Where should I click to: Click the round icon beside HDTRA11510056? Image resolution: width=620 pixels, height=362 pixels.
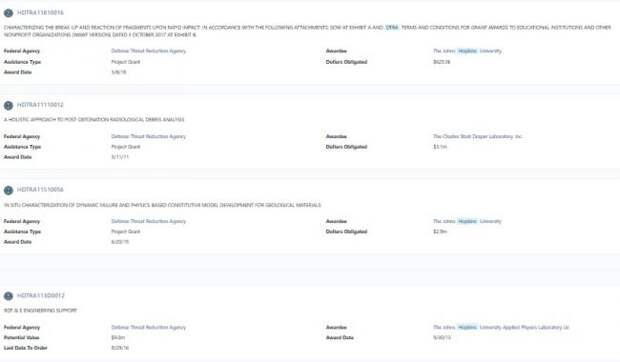coord(8,190)
